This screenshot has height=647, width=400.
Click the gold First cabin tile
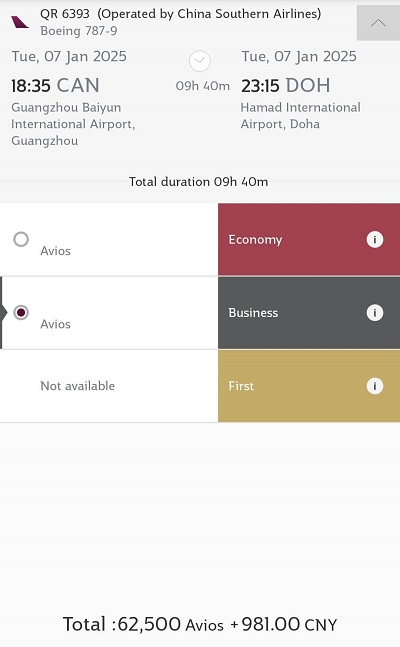(x=309, y=386)
